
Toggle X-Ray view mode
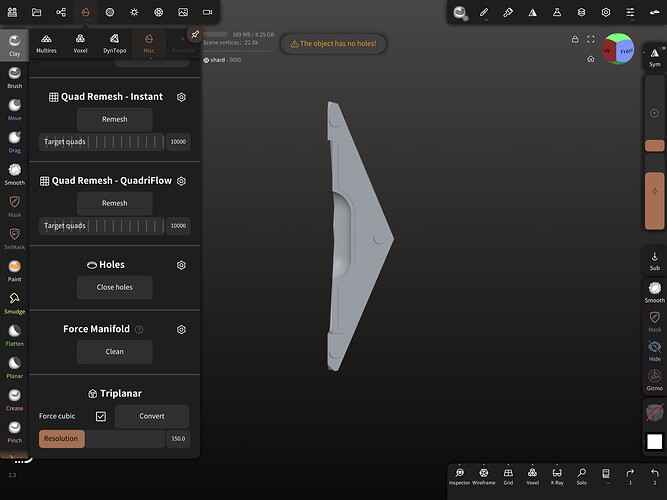pos(557,477)
